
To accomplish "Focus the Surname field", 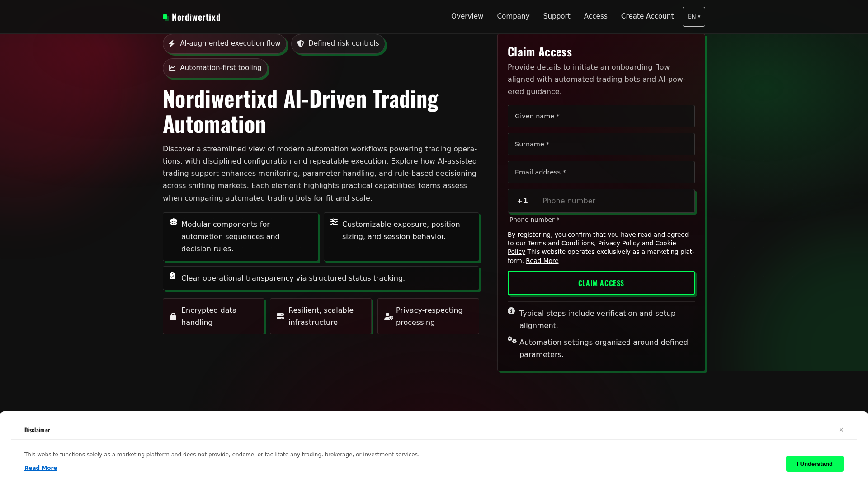I will 601,144.
